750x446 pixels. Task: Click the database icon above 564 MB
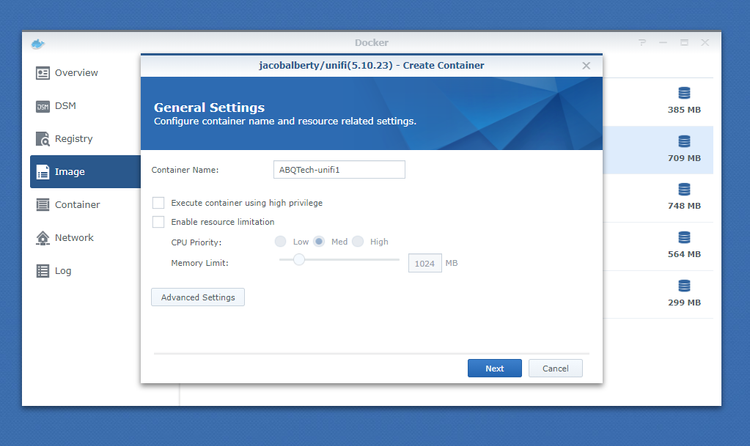click(684, 237)
